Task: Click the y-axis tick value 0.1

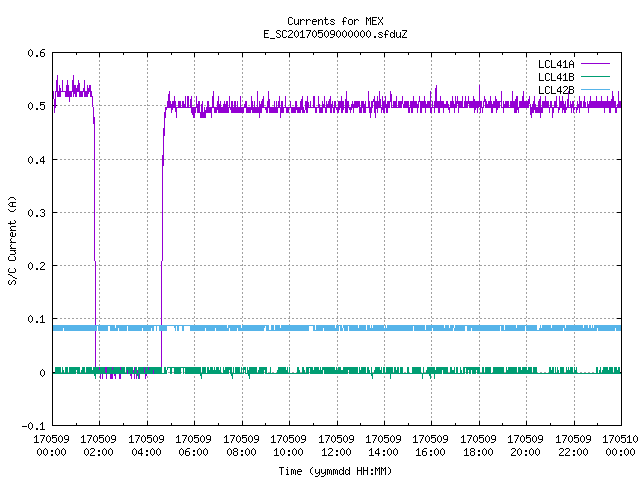Action: pos(36,319)
